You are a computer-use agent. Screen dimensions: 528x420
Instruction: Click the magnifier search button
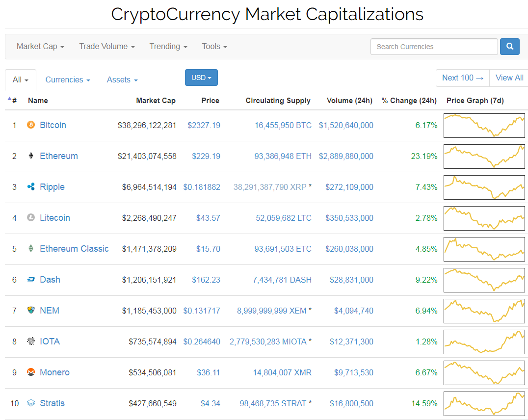click(x=509, y=47)
